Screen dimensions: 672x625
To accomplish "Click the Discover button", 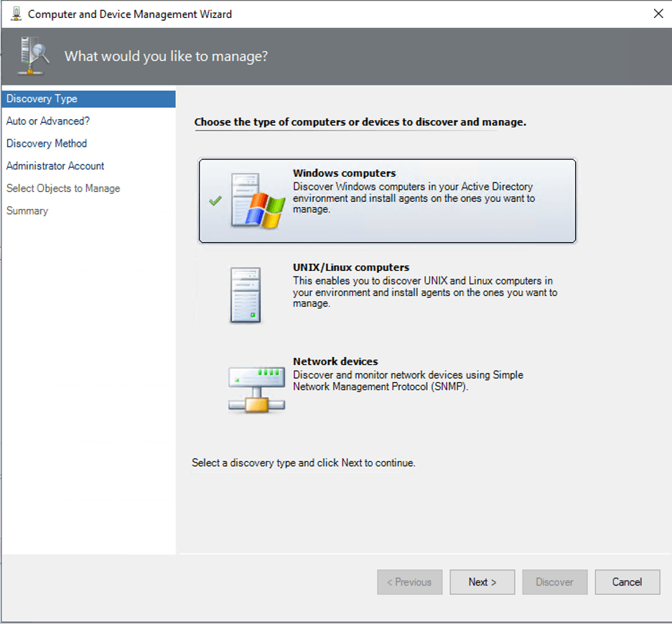I will coord(554,582).
